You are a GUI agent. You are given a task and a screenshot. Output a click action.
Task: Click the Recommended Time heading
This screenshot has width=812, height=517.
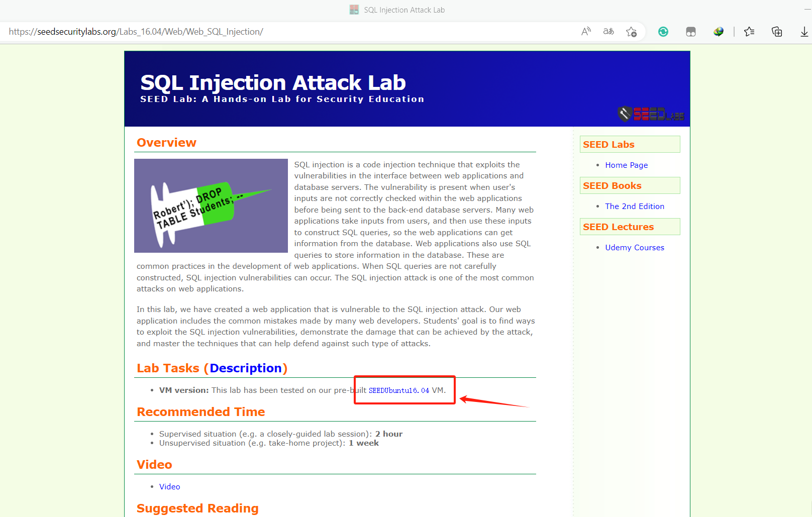(200, 412)
